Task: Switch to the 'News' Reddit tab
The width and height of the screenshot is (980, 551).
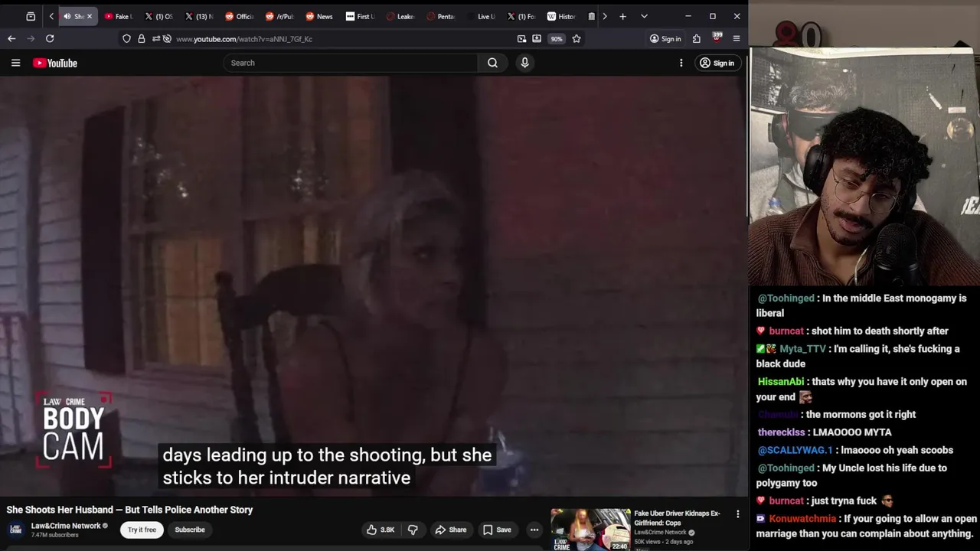Action: tap(319, 16)
